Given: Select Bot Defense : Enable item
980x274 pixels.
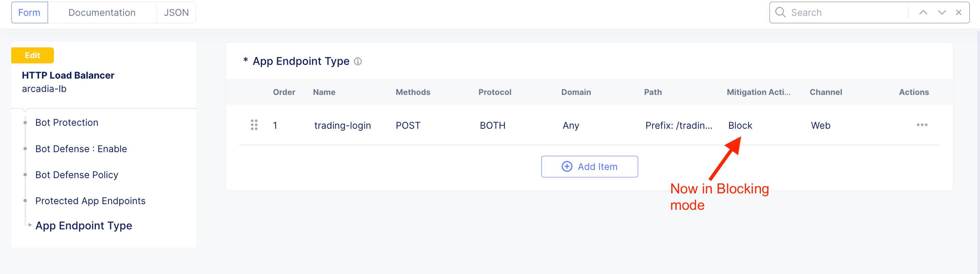Looking at the screenshot, I should tap(81, 149).
